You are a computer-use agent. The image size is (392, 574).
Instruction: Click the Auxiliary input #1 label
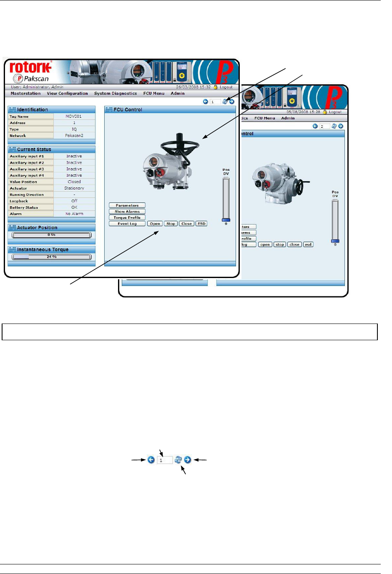click(27, 156)
